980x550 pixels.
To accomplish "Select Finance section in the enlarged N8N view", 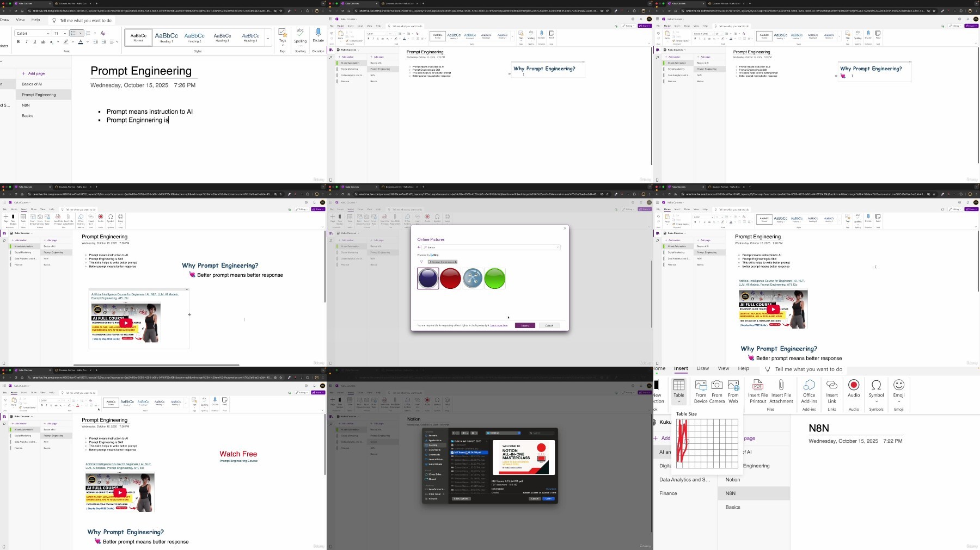I will (668, 493).
